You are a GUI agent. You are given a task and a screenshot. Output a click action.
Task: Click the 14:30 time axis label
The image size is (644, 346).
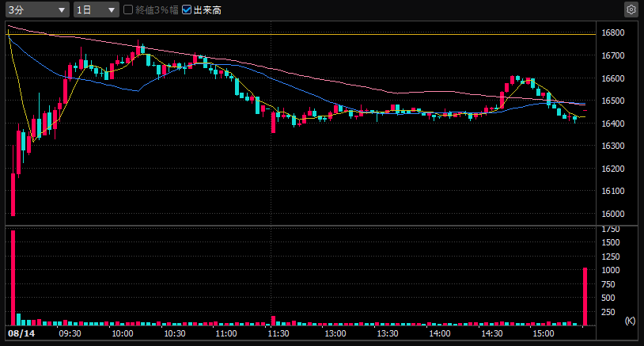tap(491, 333)
